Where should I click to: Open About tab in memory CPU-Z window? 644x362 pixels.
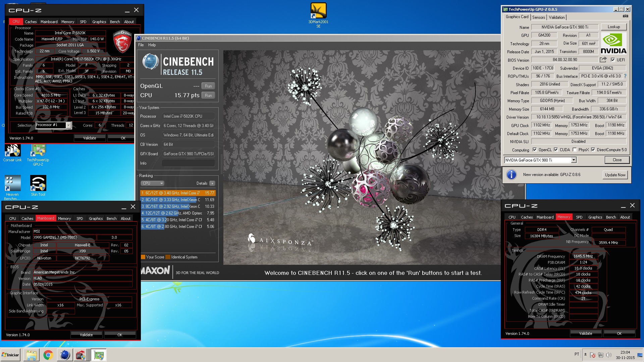[x=625, y=217]
